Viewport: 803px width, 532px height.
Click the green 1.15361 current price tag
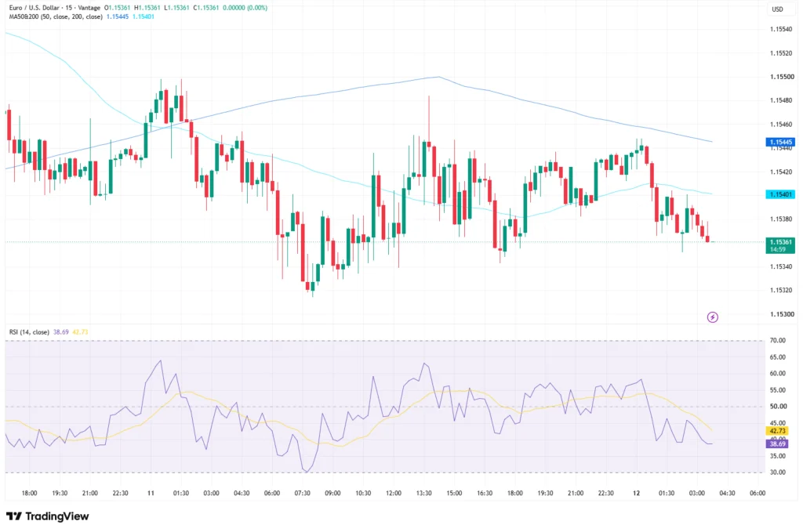tap(780, 245)
